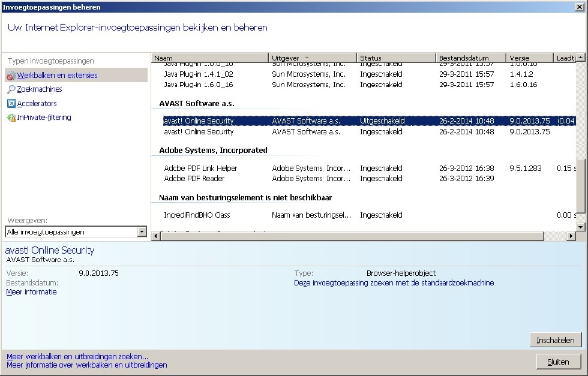Click the Sluiten button
Viewport: 588px width, 376px height.
pyautogui.click(x=559, y=362)
